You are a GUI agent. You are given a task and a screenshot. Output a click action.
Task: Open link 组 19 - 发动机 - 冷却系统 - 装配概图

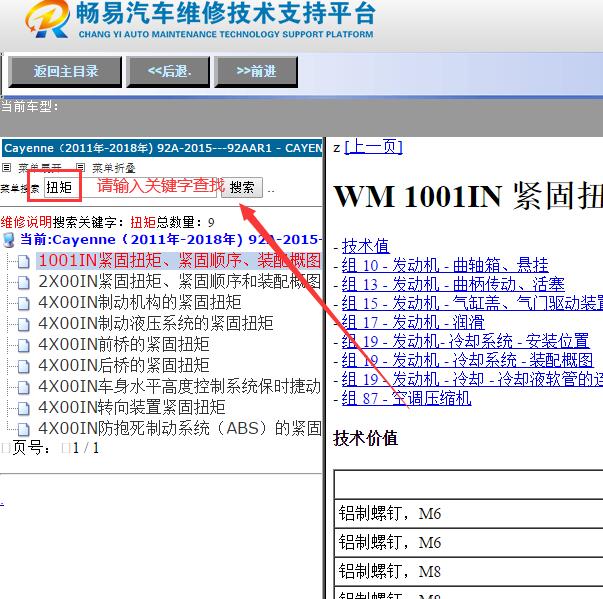(467, 360)
